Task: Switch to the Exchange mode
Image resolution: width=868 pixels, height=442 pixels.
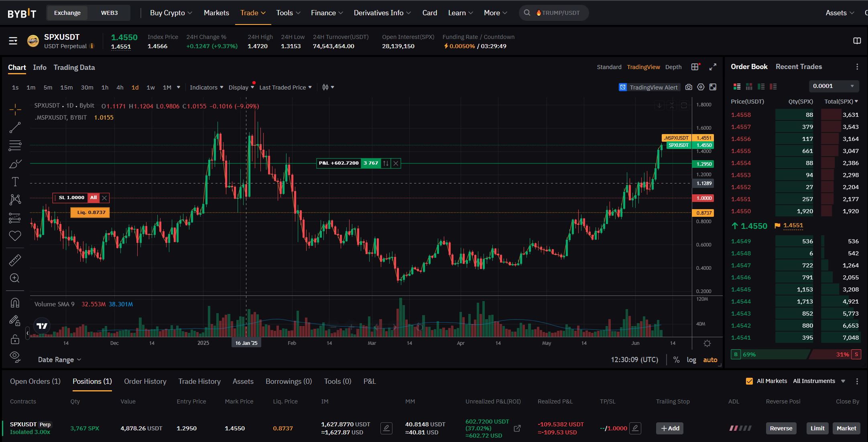Action: pos(67,13)
